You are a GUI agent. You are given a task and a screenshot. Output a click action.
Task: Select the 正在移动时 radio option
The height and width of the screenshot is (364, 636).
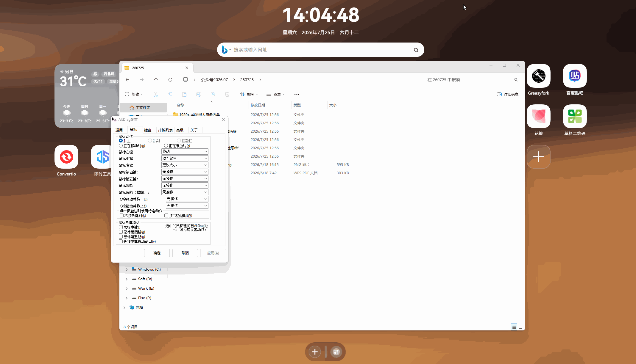[x=121, y=146]
